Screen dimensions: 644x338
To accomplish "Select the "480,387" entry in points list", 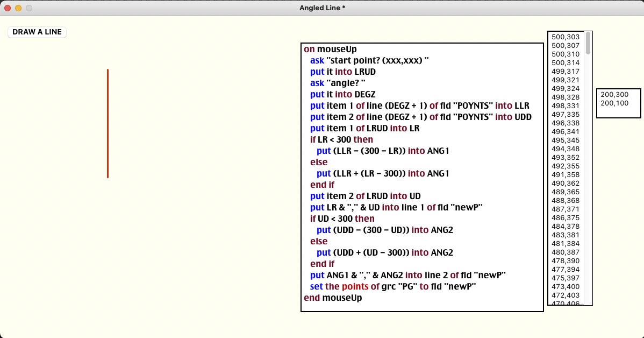I will point(566,252).
